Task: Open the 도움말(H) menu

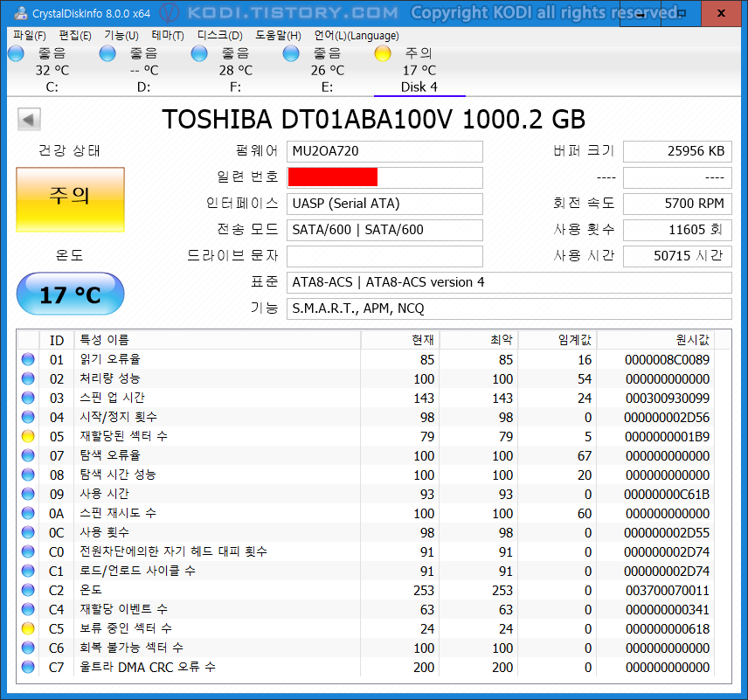Action: [278, 35]
